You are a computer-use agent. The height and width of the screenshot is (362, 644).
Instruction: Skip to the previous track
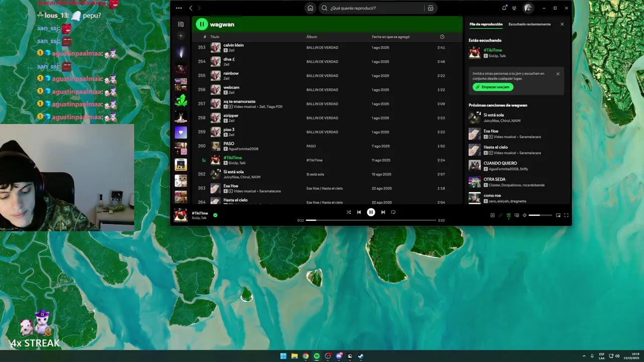pyautogui.click(x=359, y=212)
